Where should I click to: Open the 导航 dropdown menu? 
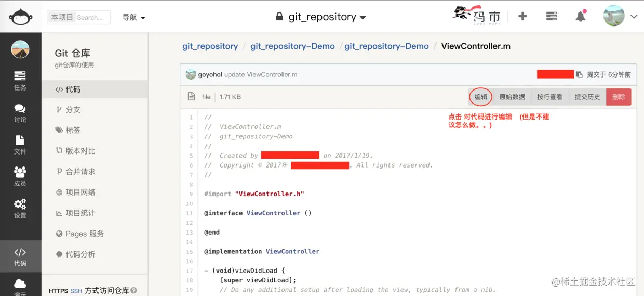pyautogui.click(x=133, y=17)
